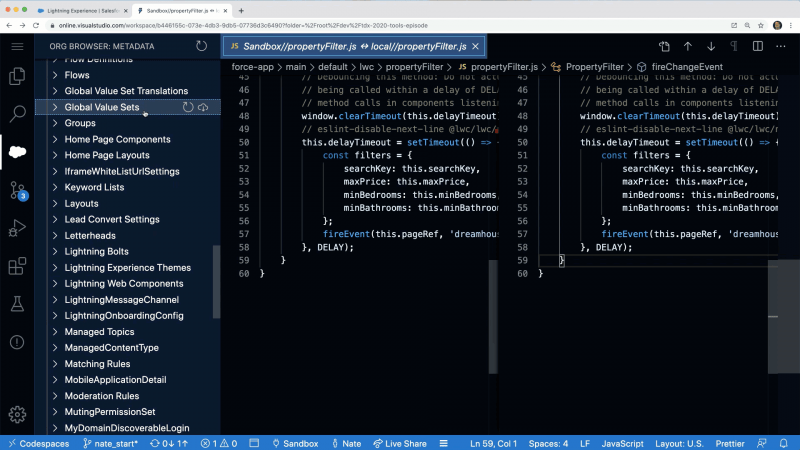Refresh the Org Browser metadata list
Viewport: 800px width, 450px height.
202,46
